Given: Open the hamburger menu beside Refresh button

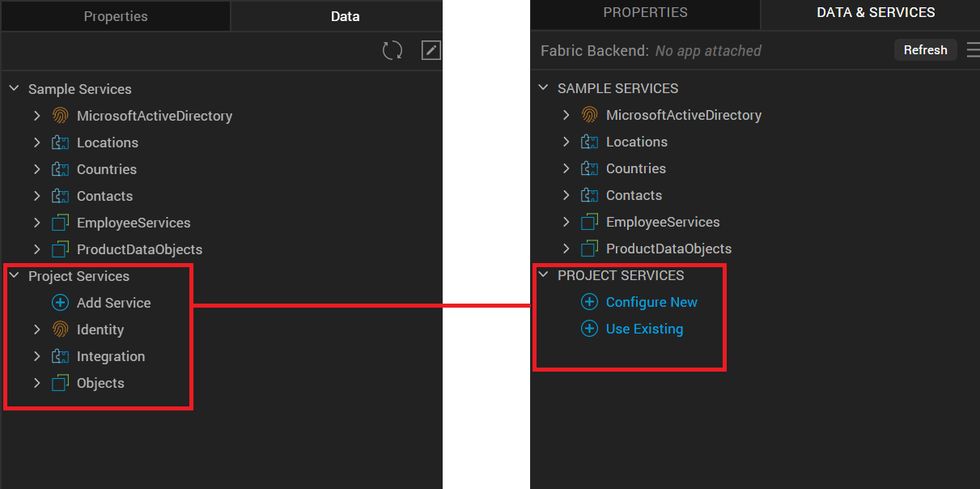Looking at the screenshot, I should pyautogui.click(x=973, y=50).
